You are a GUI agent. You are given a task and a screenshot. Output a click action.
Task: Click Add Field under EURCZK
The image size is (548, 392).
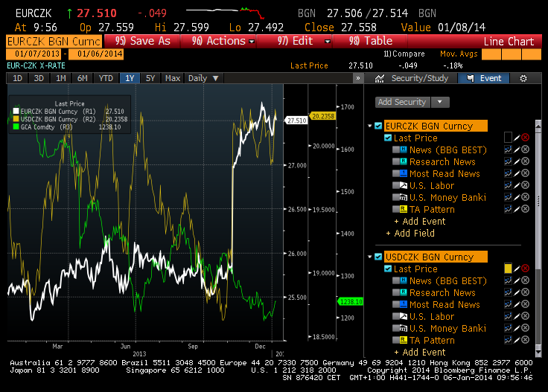pos(410,233)
